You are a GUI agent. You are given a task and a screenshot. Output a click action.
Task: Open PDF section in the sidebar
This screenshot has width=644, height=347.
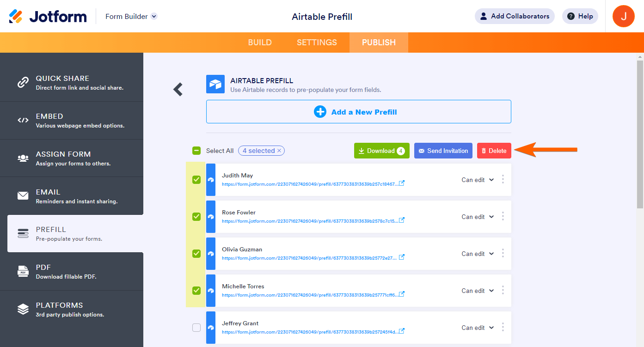[x=72, y=271]
